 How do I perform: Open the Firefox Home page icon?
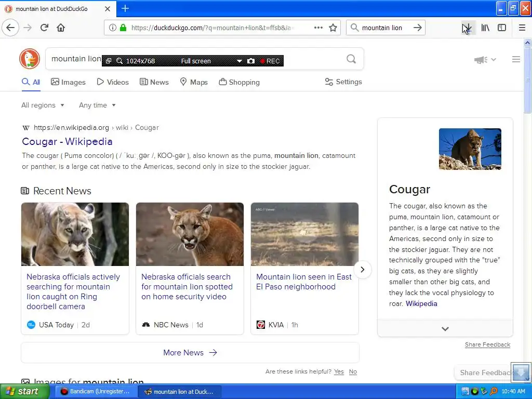[61, 28]
